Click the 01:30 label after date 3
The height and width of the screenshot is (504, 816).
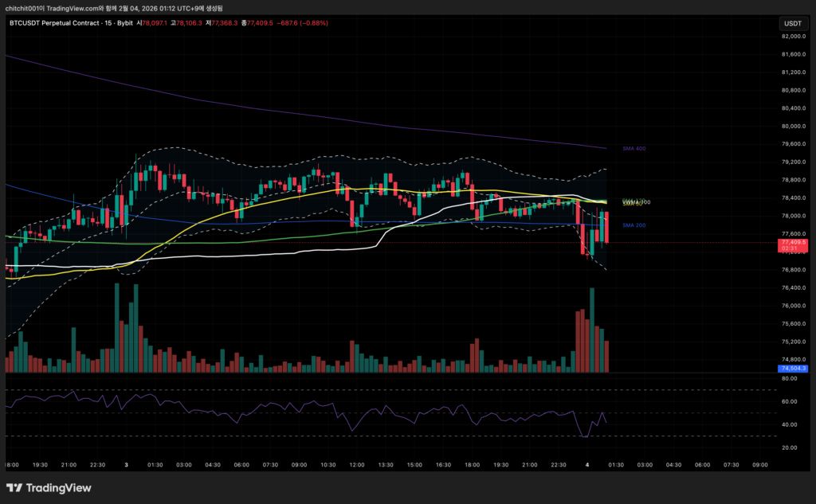(x=156, y=465)
